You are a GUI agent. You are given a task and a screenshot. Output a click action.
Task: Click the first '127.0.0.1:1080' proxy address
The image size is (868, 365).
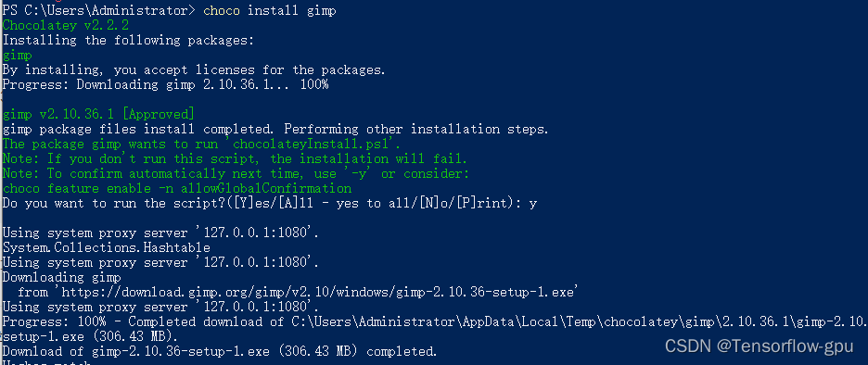click(x=258, y=233)
